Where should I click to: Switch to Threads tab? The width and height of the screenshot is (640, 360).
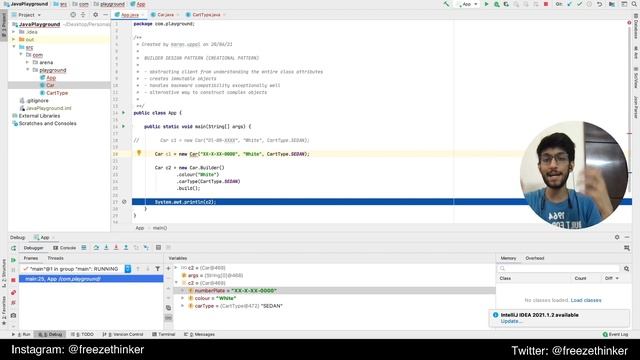coord(56,258)
